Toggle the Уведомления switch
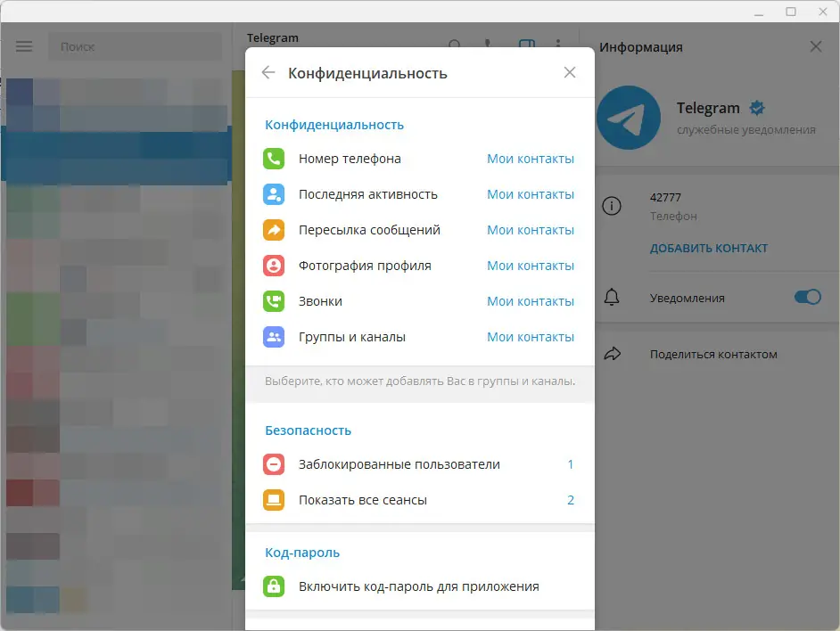This screenshot has width=840, height=631. [x=808, y=298]
